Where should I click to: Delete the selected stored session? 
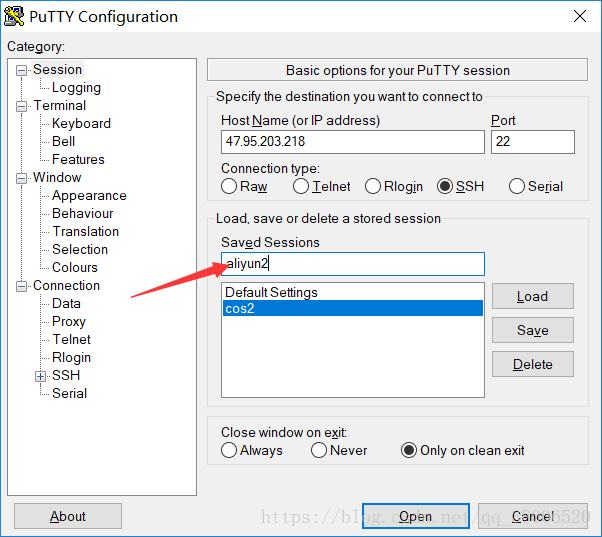coord(533,364)
